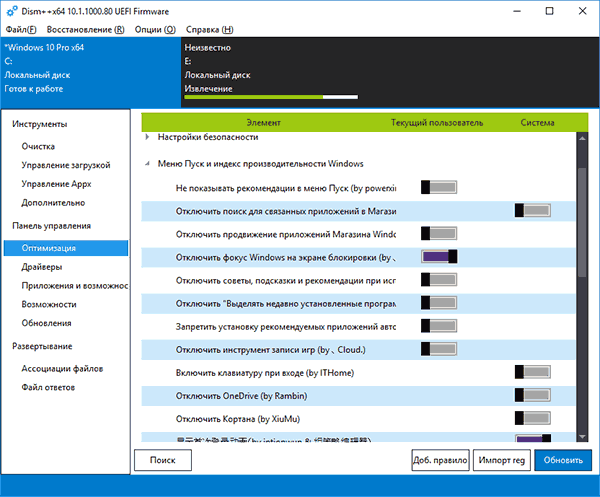Click the Dism++ gear icon in title bar

click(x=12, y=11)
